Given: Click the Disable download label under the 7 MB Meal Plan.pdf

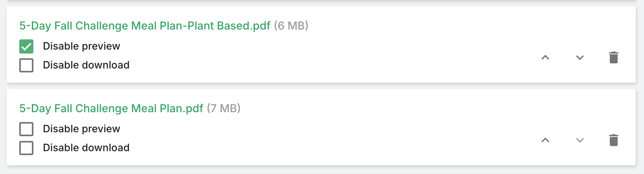Looking at the screenshot, I should 86,148.
